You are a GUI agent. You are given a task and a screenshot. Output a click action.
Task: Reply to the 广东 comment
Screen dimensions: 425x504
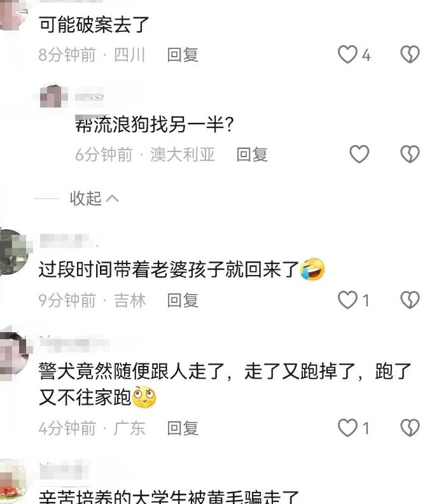[x=183, y=428]
